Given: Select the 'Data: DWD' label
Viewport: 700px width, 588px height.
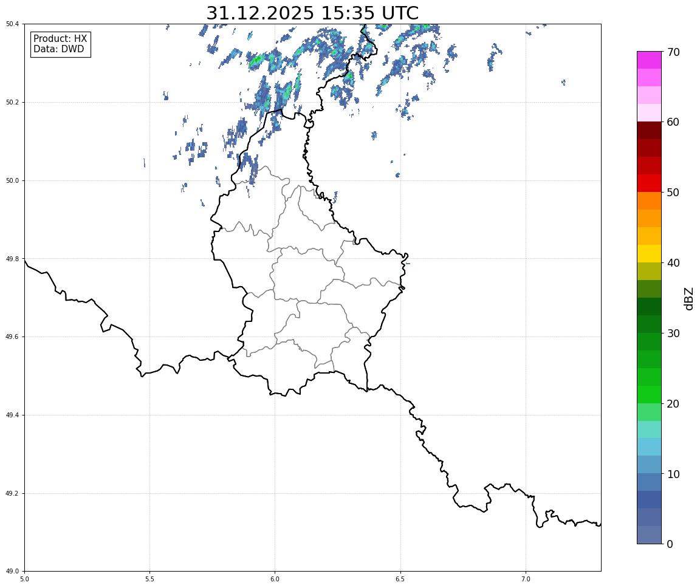Looking at the screenshot, I should tap(58, 49).
